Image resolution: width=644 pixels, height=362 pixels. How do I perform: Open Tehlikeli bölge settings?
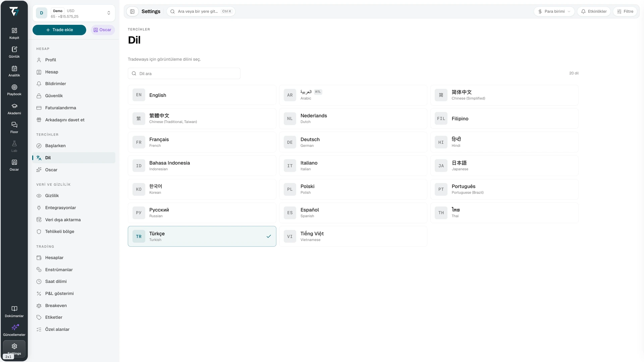(x=74, y=232)
